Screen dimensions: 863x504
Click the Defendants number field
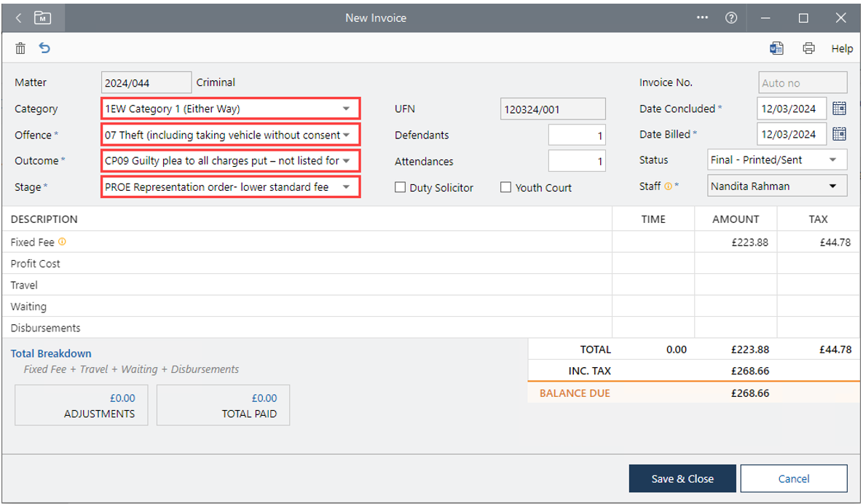577,135
